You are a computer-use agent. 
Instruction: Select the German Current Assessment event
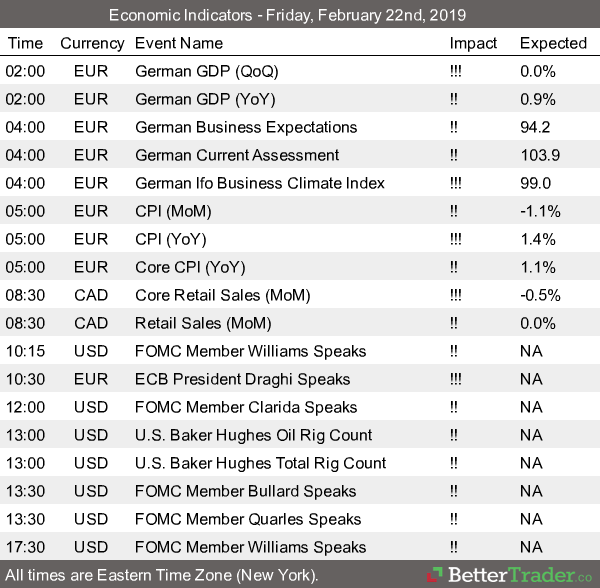237,155
